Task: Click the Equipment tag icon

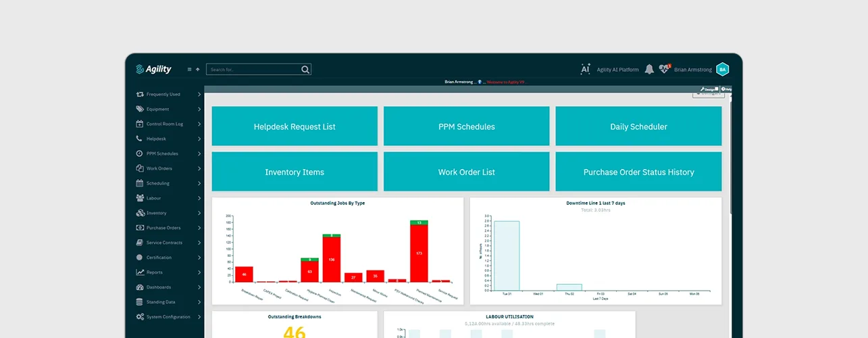Action: [140, 109]
